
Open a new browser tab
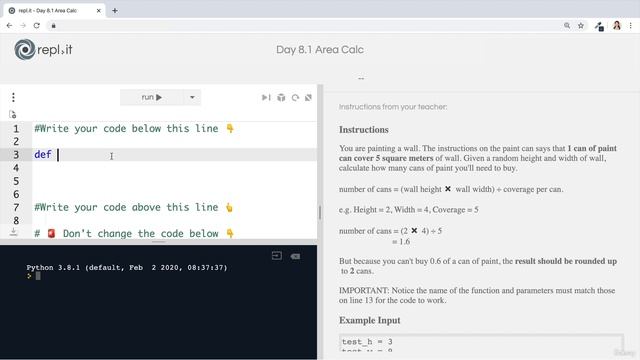click(x=115, y=11)
